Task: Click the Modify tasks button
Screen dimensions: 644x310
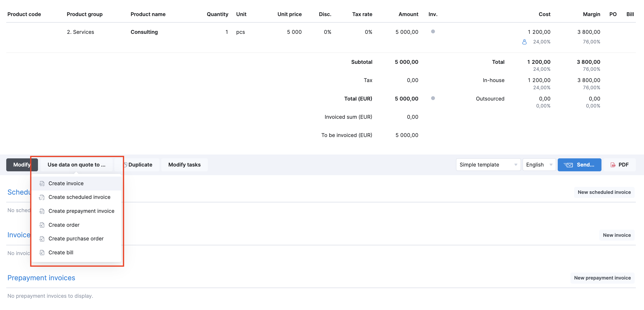Action: point(184,164)
